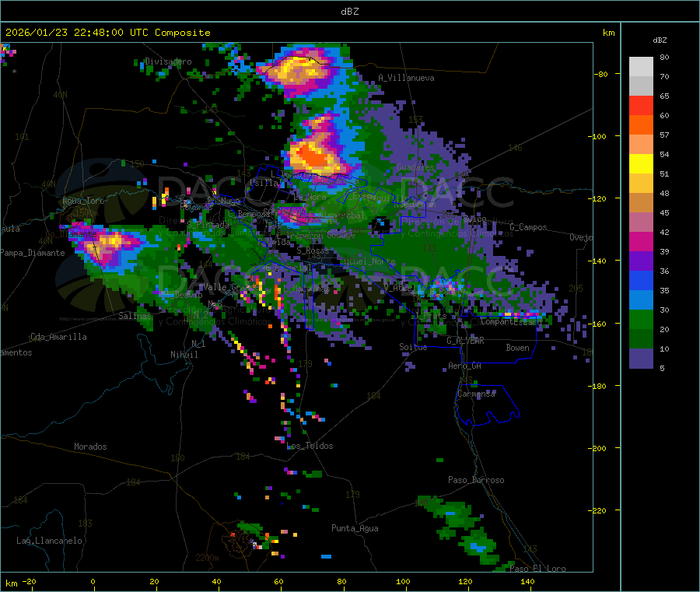This screenshot has height=592, width=700.
Task: Click the purple 5-10 dBZ legend swatch
Action: [641, 359]
